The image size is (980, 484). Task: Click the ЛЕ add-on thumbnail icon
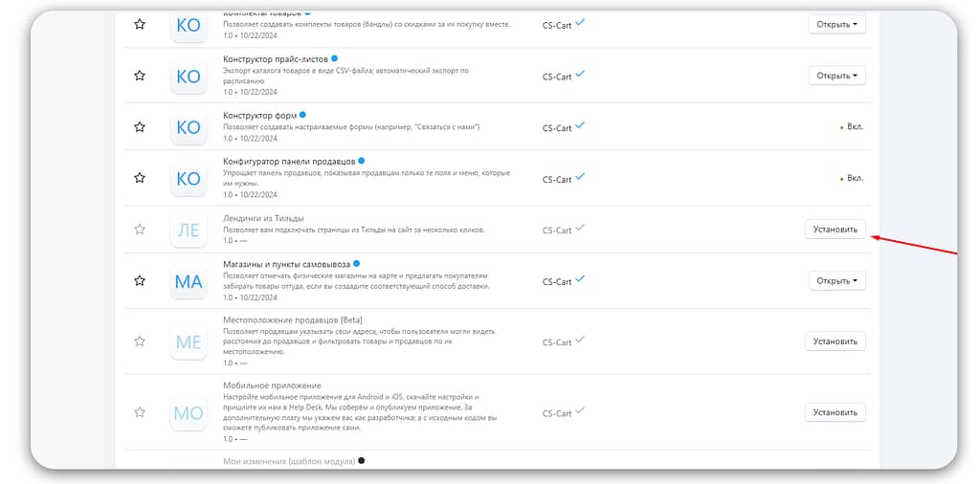(189, 230)
